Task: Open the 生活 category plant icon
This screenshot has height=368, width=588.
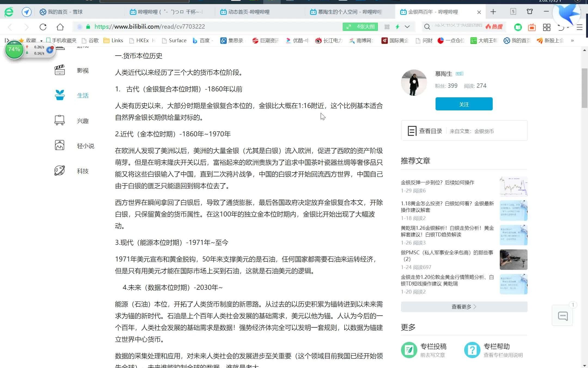Action: (60, 95)
